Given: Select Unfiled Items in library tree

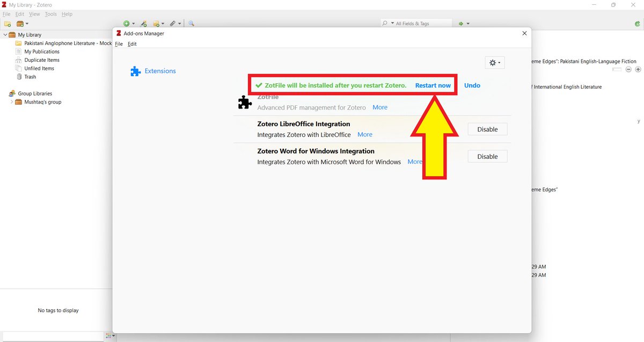Looking at the screenshot, I should coord(39,68).
